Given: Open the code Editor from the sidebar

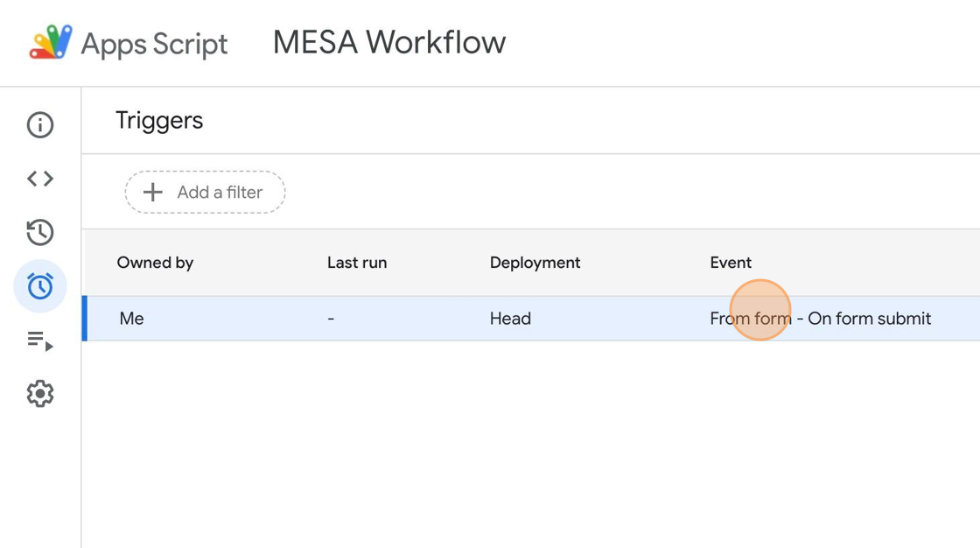Looking at the screenshot, I should [40, 179].
